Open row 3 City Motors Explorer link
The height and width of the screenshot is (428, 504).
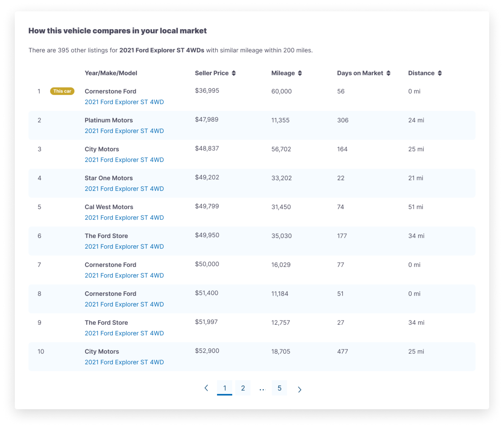[124, 160]
